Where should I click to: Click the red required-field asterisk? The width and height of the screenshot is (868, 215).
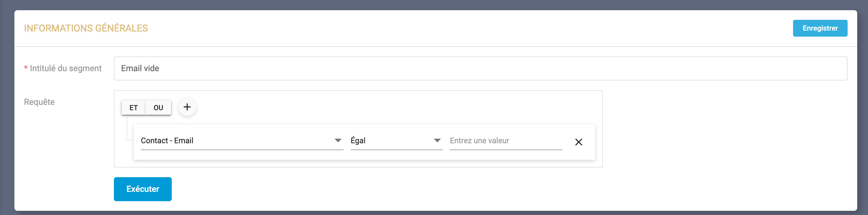pyautogui.click(x=25, y=68)
